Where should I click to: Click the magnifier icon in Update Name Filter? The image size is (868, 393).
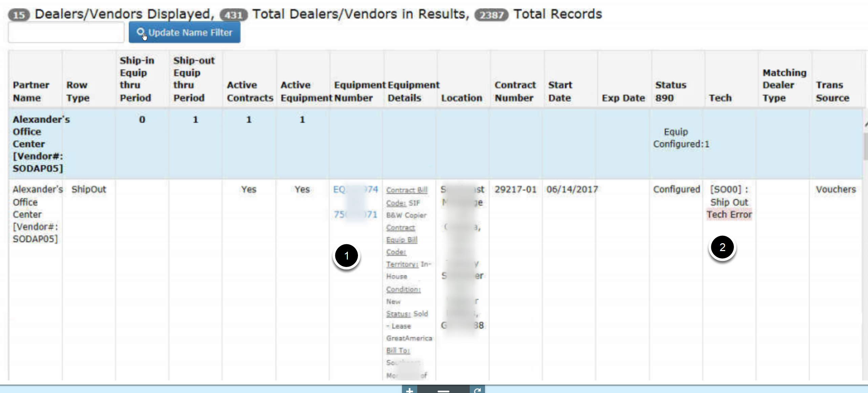tap(140, 32)
